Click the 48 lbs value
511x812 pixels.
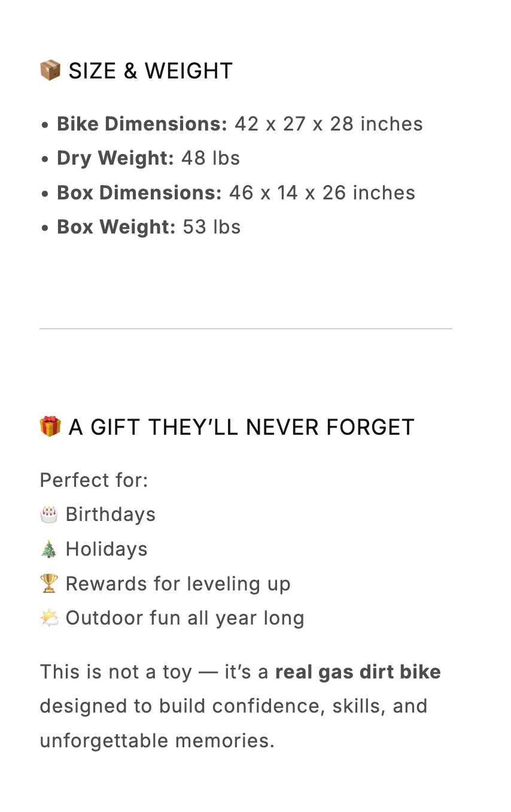point(211,158)
